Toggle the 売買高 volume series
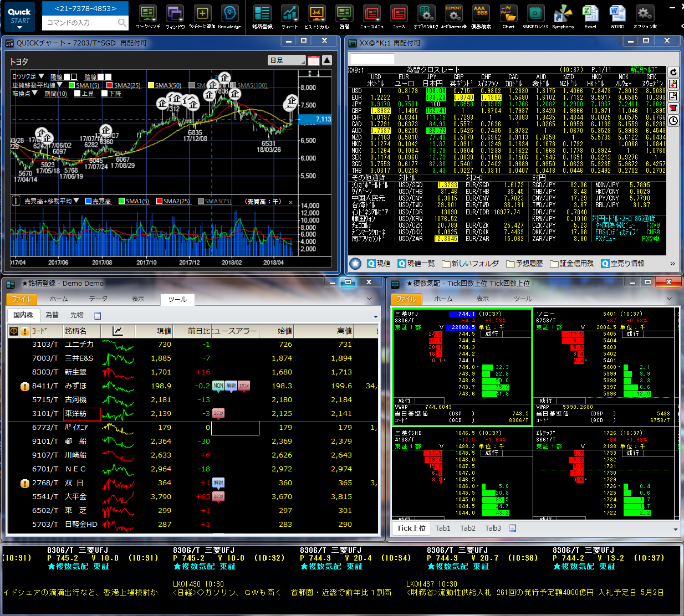 point(98,201)
